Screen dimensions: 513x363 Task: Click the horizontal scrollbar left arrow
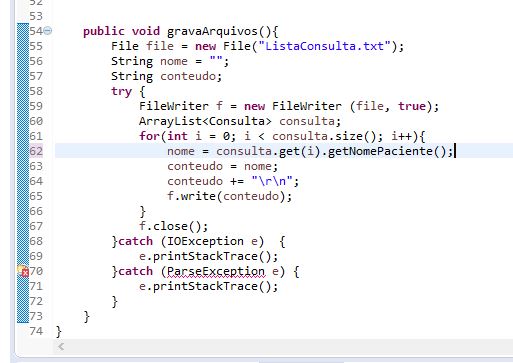pyautogui.click(x=61, y=347)
